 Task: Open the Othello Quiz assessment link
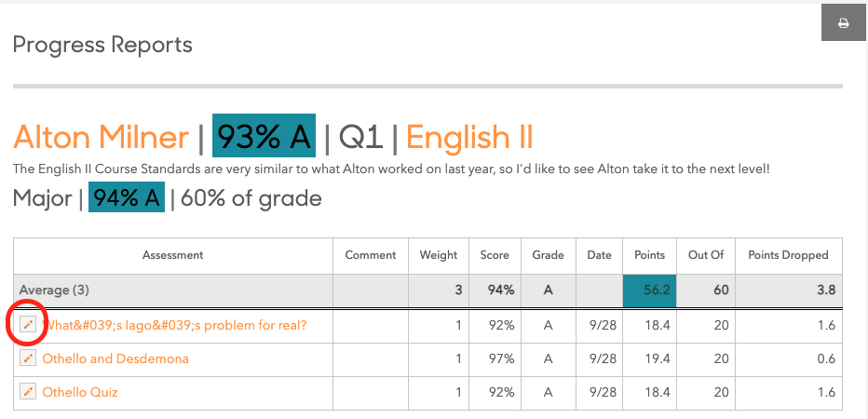[80, 392]
